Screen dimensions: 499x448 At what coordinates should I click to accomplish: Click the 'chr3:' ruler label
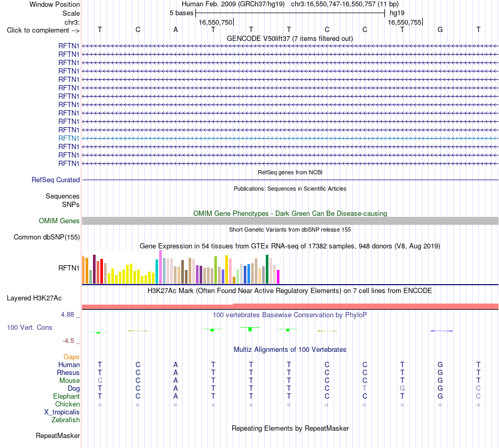point(72,22)
